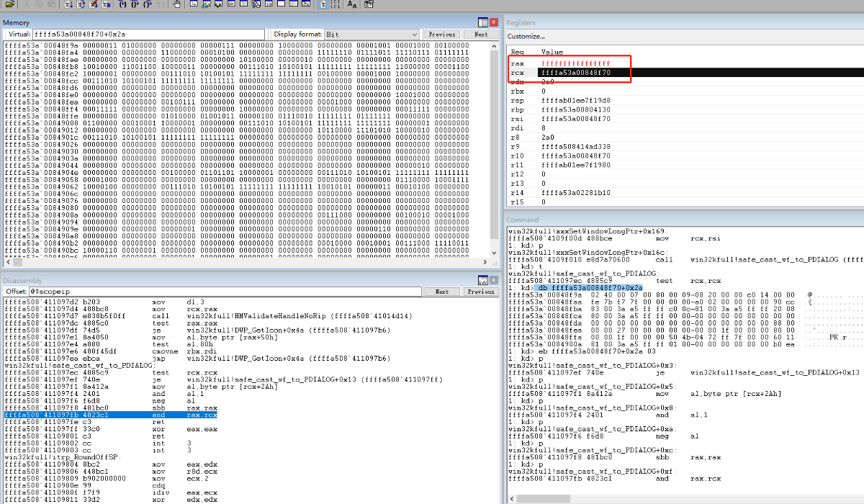Close the Disassembly window
Image resolution: width=864 pixels, height=504 pixels.
tap(494, 280)
